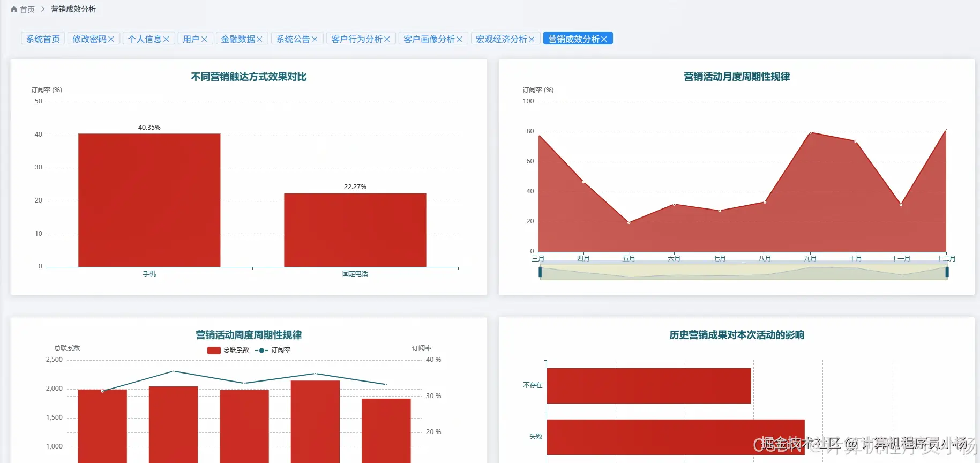Click the 五月 lowest data point
This screenshot has height=463, width=980.
tap(629, 222)
